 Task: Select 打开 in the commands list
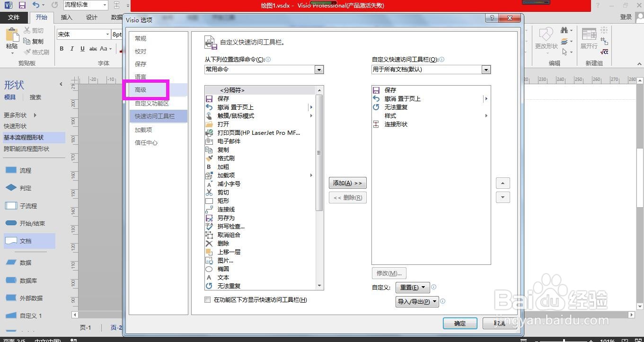pos(223,124)
